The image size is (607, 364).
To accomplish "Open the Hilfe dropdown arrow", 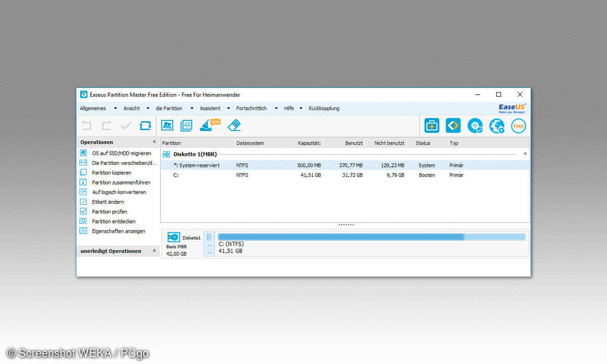I will tap(301, 109).
